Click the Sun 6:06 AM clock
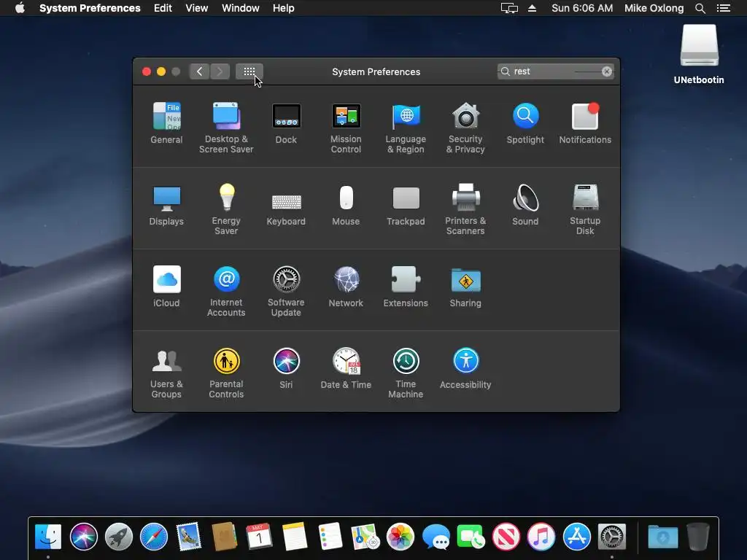747x560 pixels. point(582,8)
